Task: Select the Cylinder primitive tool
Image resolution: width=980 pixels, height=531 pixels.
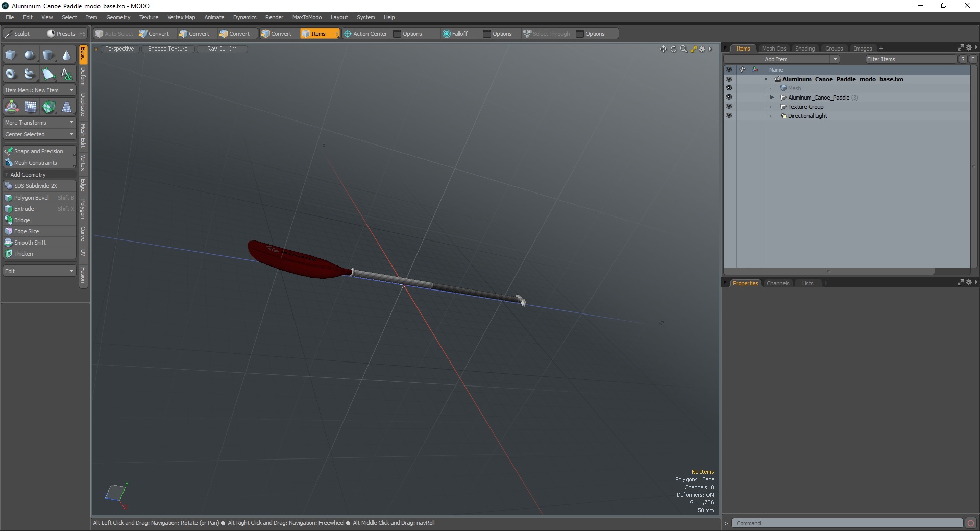Action: pyautogui.click(x=48, y=55)
